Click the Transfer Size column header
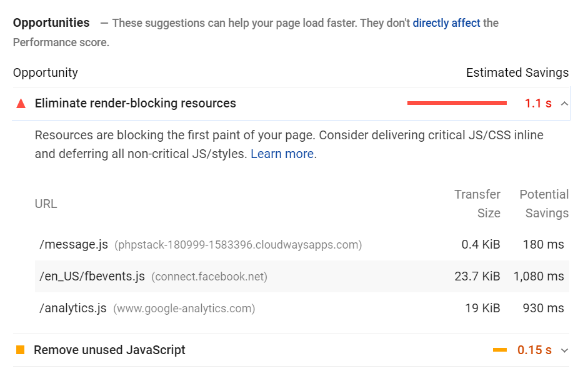588x381 pixels. tap(477, 203)
